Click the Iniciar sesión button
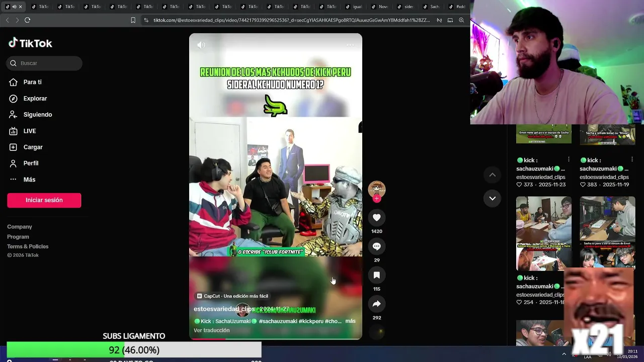Screen dimensions: 644x362 coord(44,200)
